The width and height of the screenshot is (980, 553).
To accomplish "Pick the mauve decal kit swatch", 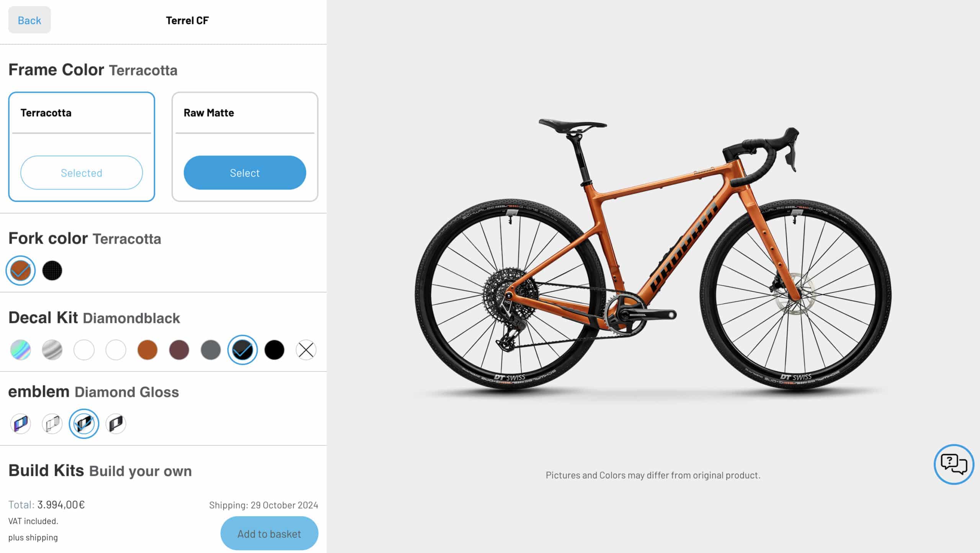I will pos(179,350).
